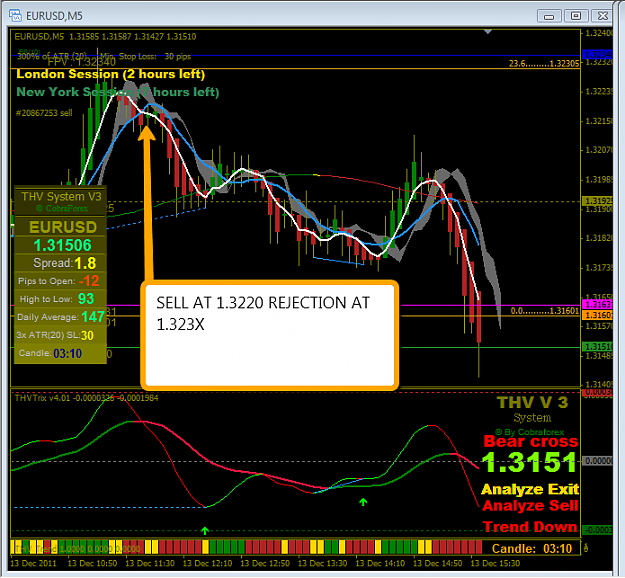The width and height of the screenshot is (625, 578).
Task: Click the large 'EURUSD' symbol label in panel
Action: pos(63,227)
